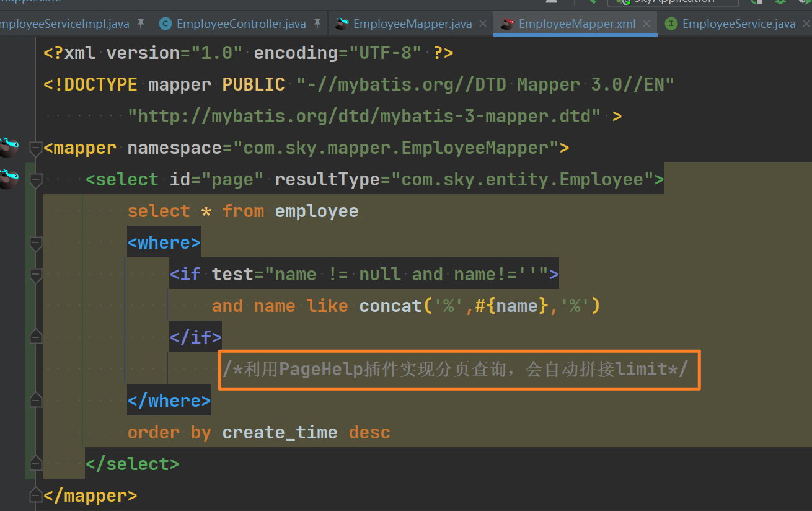The image size is (812, 511).
Task: Unpin the EmployeeController.java tab via its pin icon
Action: [317, 24]
